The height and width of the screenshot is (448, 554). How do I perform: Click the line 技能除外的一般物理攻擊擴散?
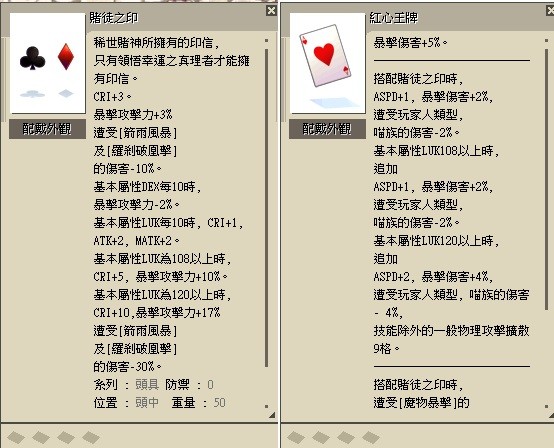click(452, 331)
